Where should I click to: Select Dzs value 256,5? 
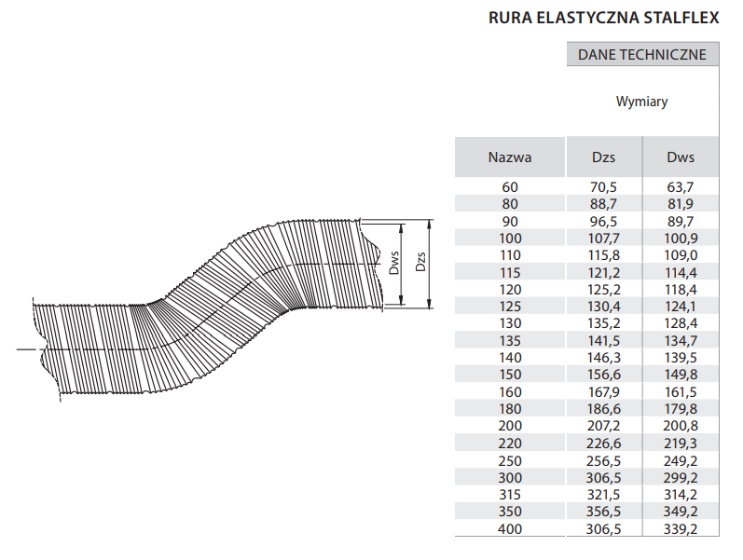tap(604, 461)
